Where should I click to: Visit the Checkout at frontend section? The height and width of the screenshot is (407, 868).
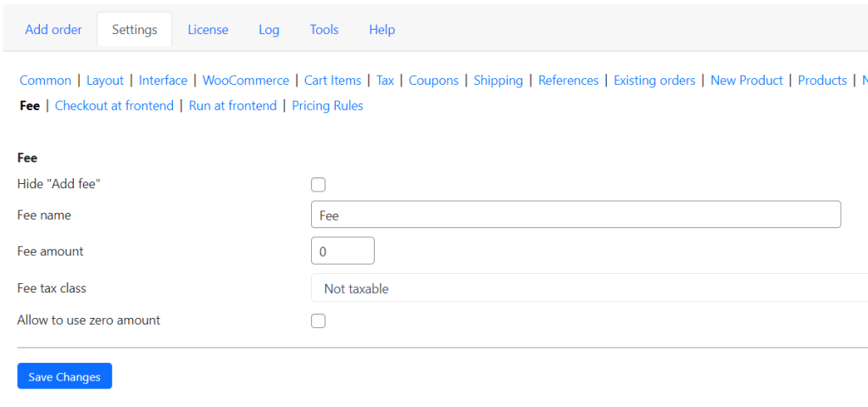(114, 106)
